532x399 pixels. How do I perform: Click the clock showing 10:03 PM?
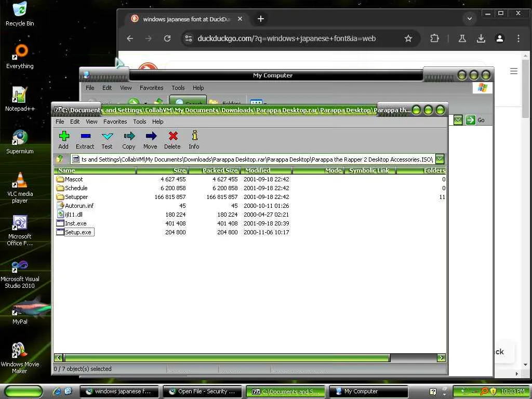pyautogui.click(x=513, y=391)
